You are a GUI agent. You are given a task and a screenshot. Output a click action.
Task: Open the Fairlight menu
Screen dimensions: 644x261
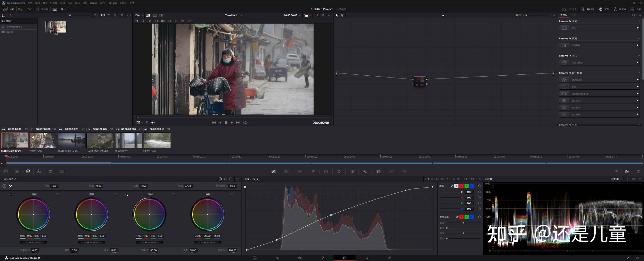point(112,3)
